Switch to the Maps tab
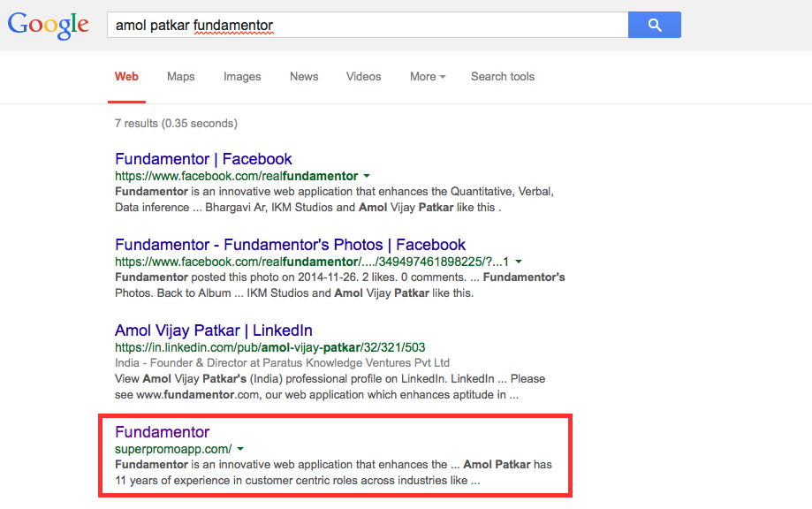The image size is (812, 509). (x=181, y=77)
